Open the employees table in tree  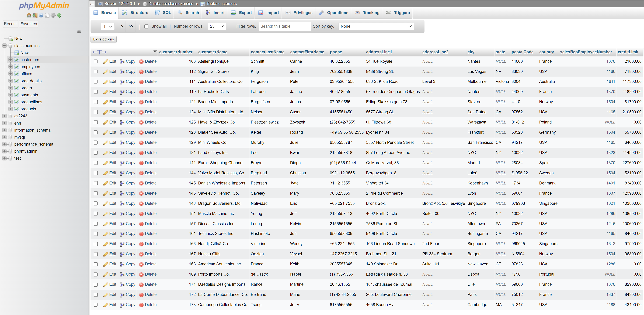tap(30, 67)
